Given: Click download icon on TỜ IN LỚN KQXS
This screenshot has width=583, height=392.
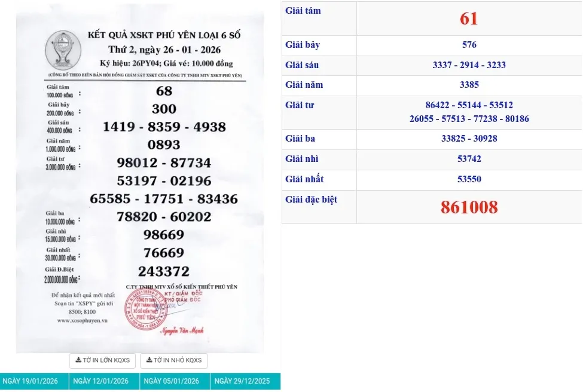Looking at the screenshot, I should [x=78, y=360].
